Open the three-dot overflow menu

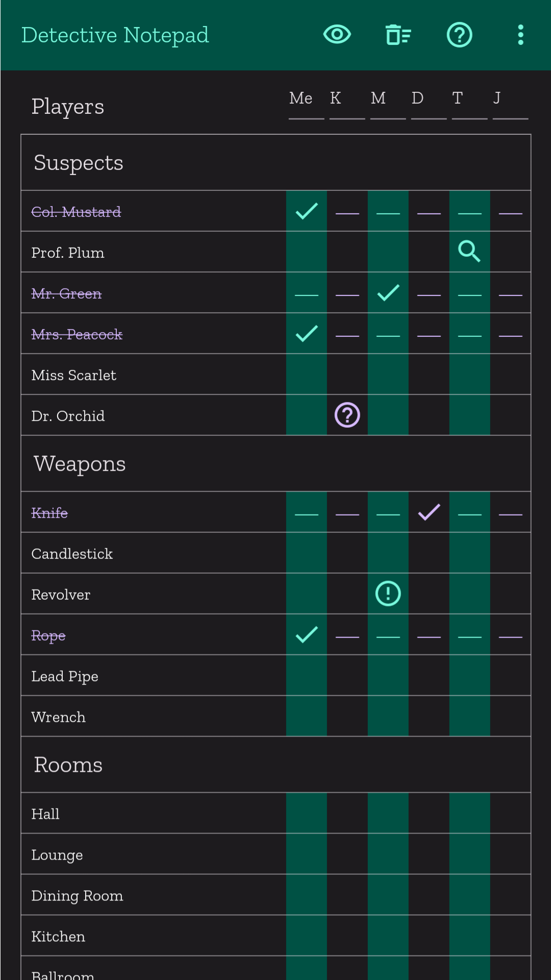(x=520, y=35)
